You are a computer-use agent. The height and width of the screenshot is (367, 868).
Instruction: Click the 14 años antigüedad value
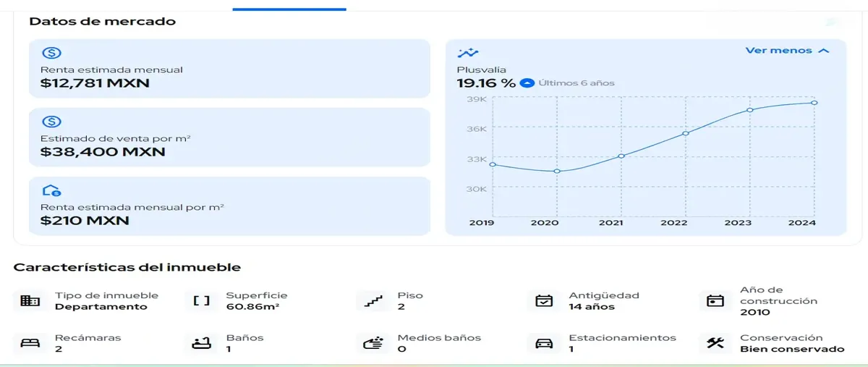[592, 307]
